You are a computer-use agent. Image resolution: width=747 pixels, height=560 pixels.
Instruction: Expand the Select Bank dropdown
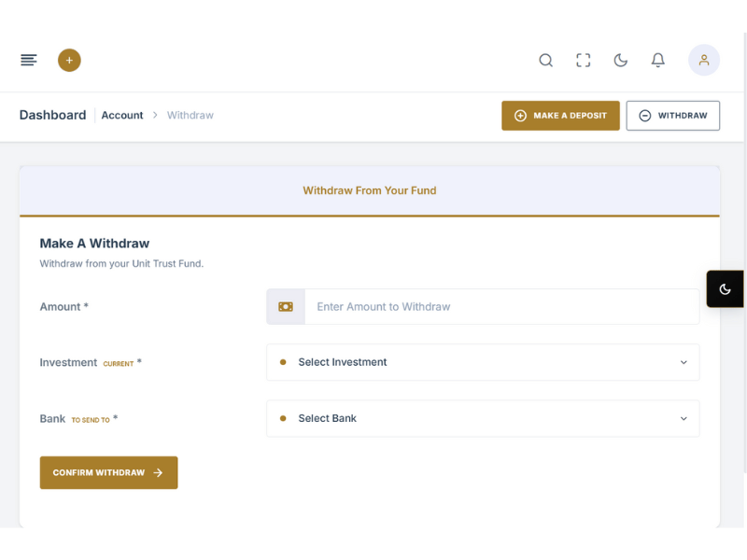pos(482,418)
